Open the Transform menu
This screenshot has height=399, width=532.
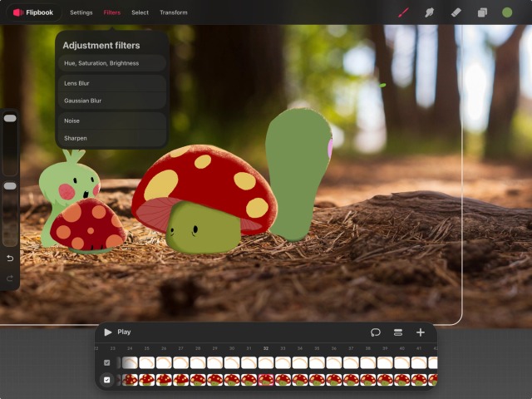pos(173,12)
